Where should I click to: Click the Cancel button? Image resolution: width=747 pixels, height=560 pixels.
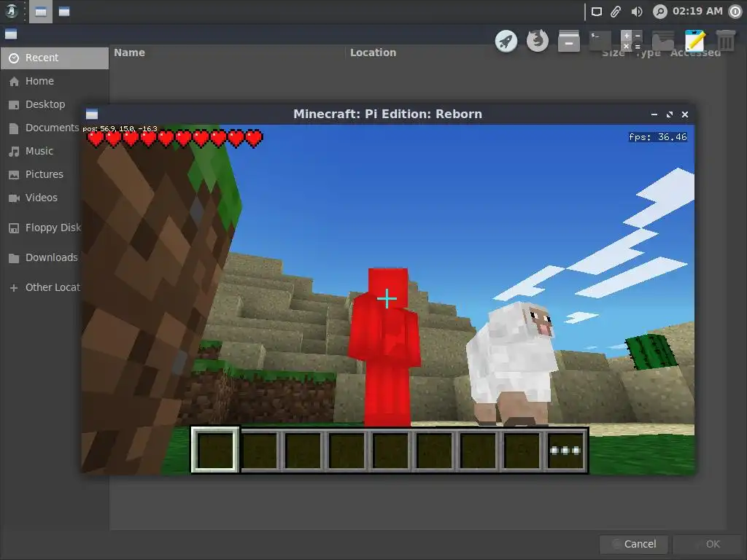[x=634, y=544]
